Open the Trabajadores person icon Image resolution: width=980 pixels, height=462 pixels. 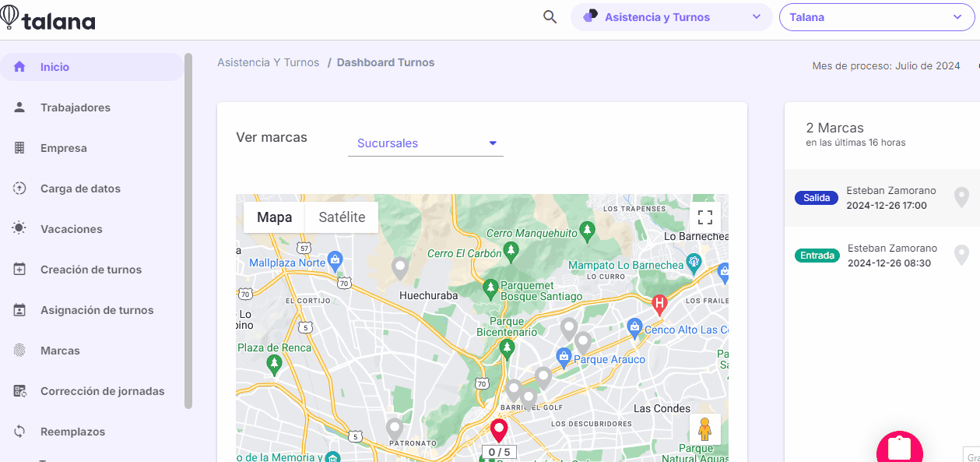(x=19, y=108)
